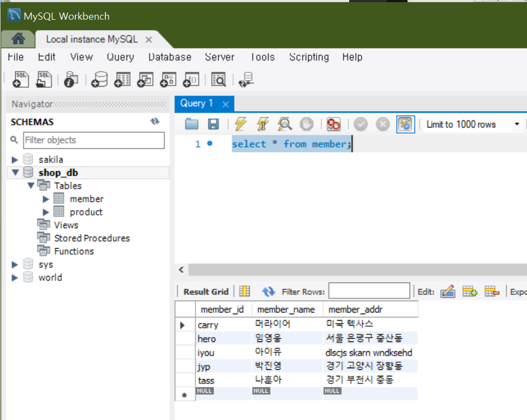Select the Local instance MySQL tab
The image size is (527, 420).
click(x=92, y=39)
